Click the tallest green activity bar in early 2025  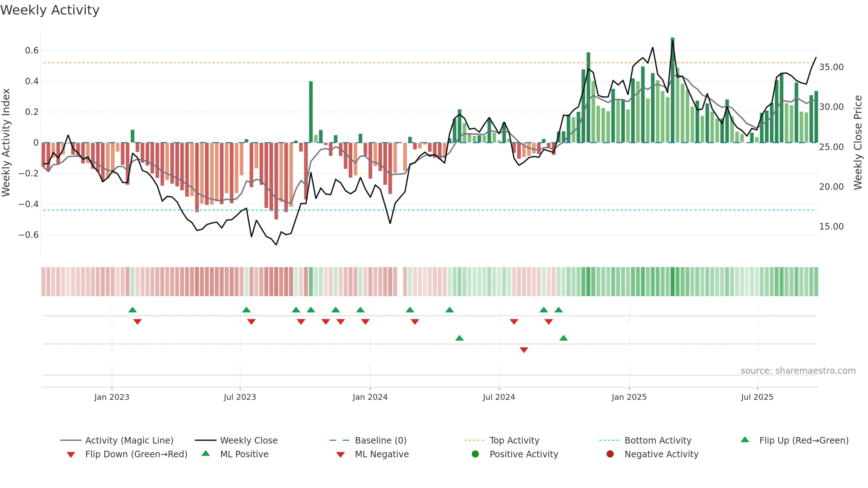click(x=673, y=90)
